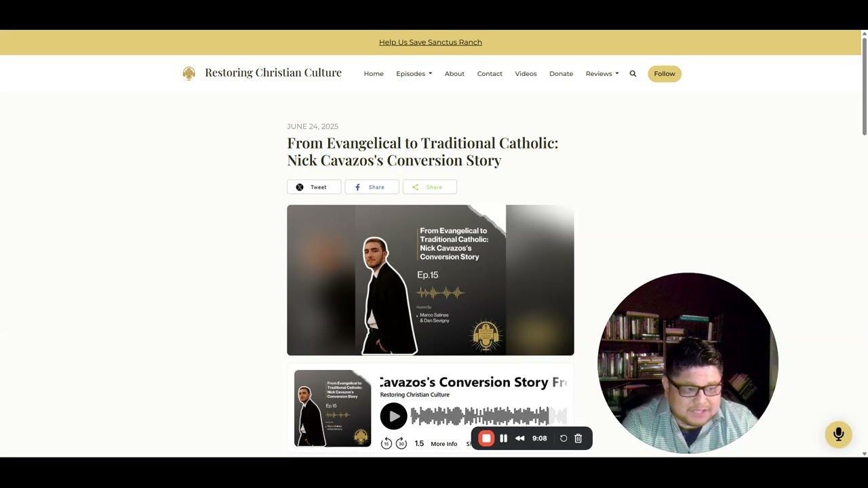Image resolution: width=868 pixels, height=488 pixels.
Task: Stop the screen recording with the red button
Action: pos(486,439)
